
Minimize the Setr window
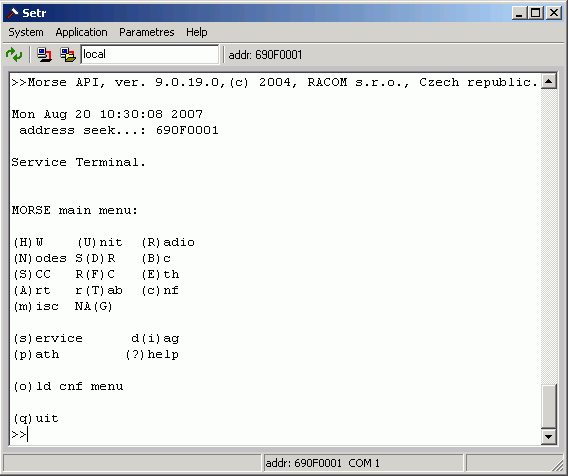point(519,13)
